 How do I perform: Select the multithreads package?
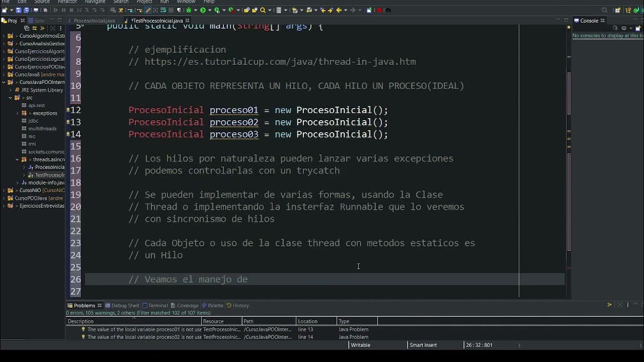click(x=42, y=129)
